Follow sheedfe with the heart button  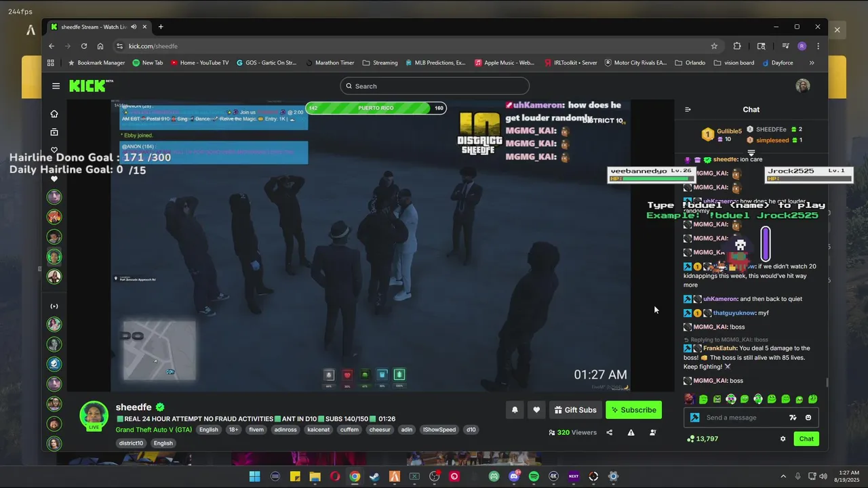pos(536,410)
